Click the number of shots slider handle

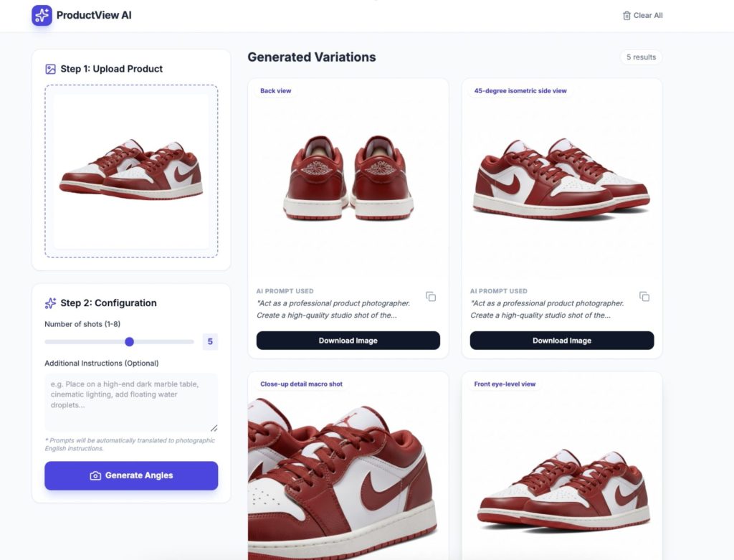coord(129,342)
